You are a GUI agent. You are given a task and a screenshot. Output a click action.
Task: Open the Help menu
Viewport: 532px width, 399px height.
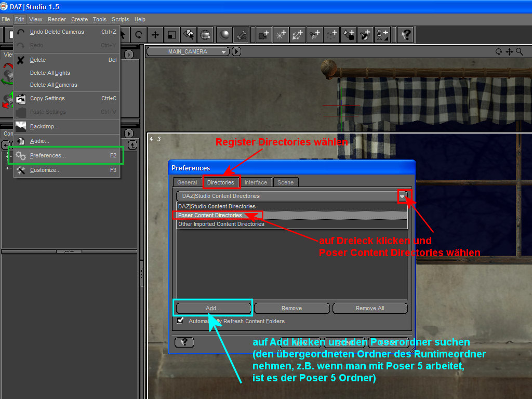(x=140, y=19)
